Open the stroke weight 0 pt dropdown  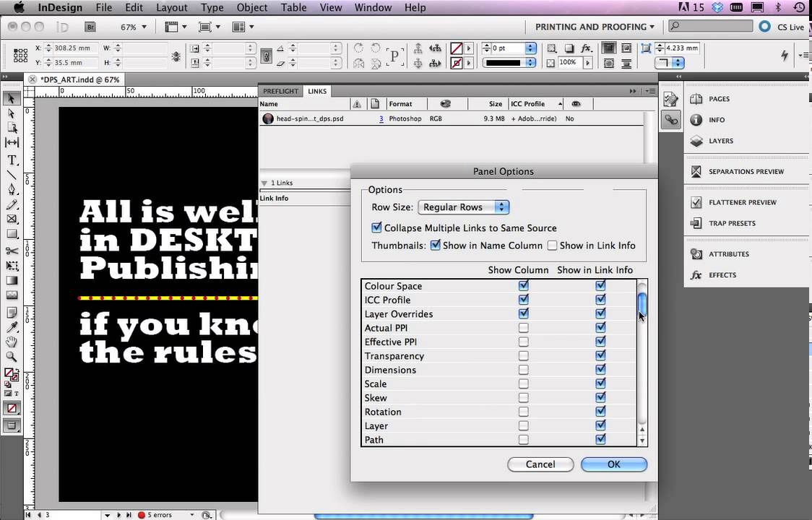point(530,48)
